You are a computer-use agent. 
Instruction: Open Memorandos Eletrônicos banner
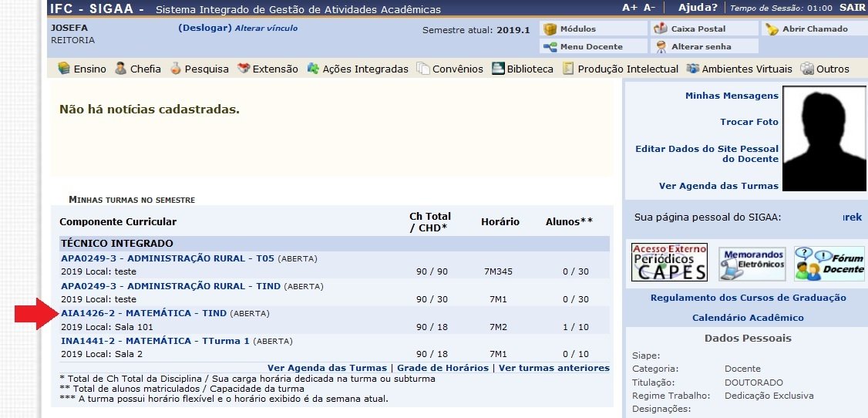(752, 264)
